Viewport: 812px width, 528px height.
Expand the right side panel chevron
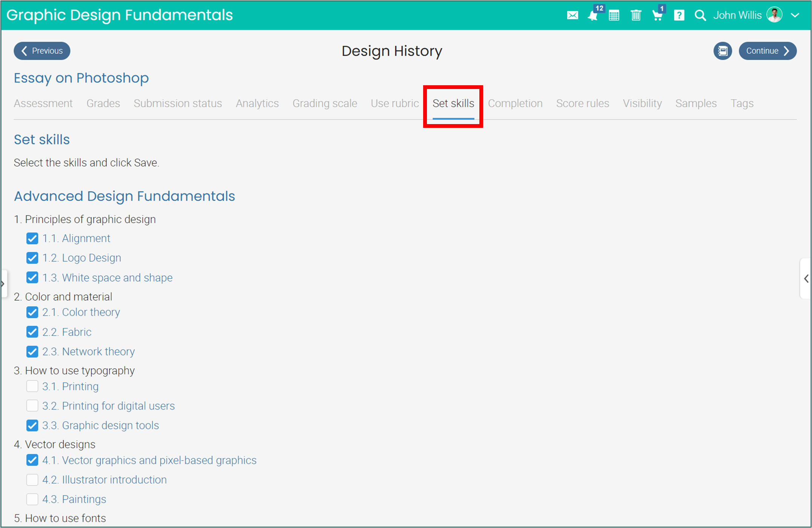(806, 279)
